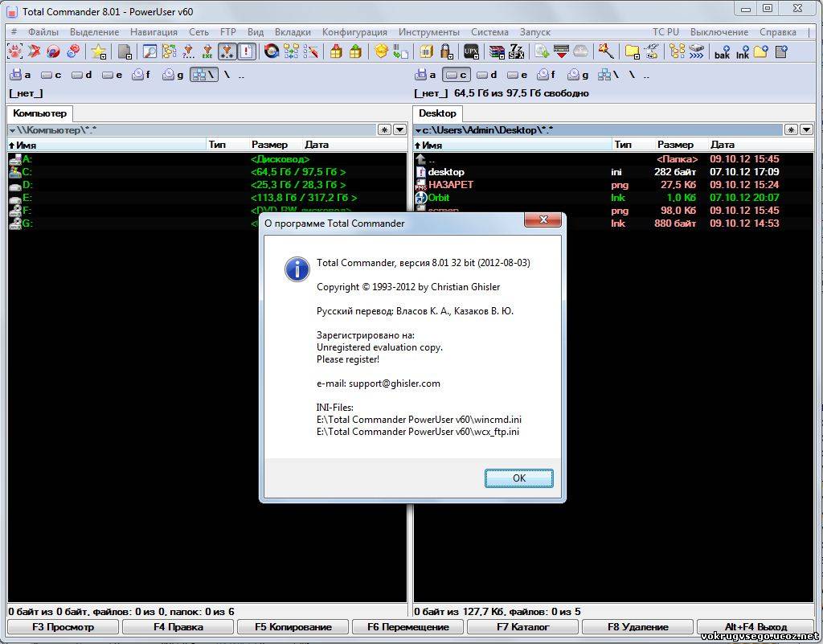
Task: Click the magic wand toolbar icon
Action: coord(606,51)
